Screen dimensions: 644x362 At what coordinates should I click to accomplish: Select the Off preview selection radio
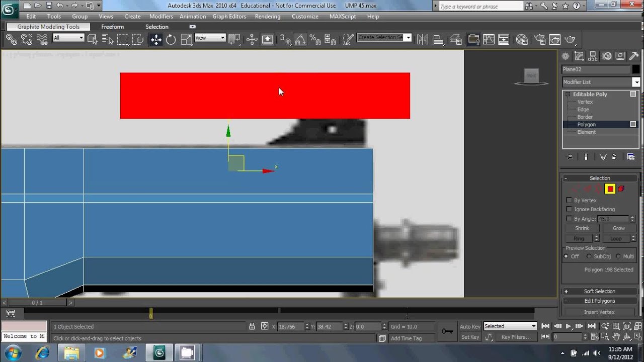tap(566, 256)
